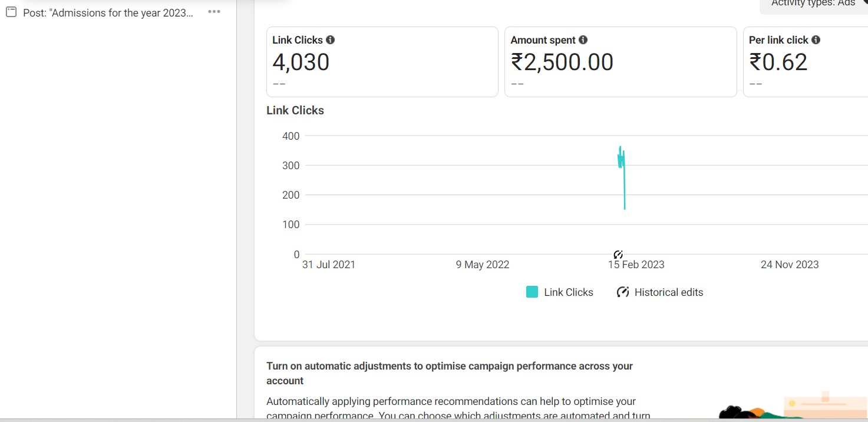The height and width of the screenshot is (422, 868).
Task: Click the 15 Feb 2023 axis date
Action: click(636, 265)
